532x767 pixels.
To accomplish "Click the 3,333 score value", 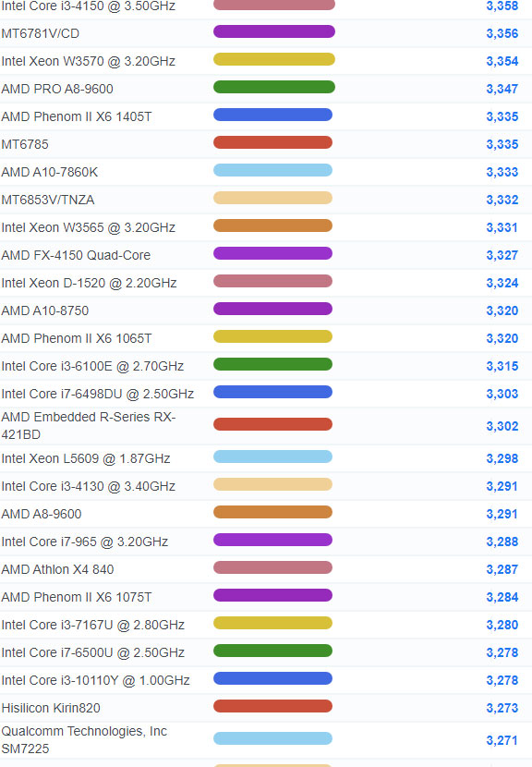I will (502, 172).
